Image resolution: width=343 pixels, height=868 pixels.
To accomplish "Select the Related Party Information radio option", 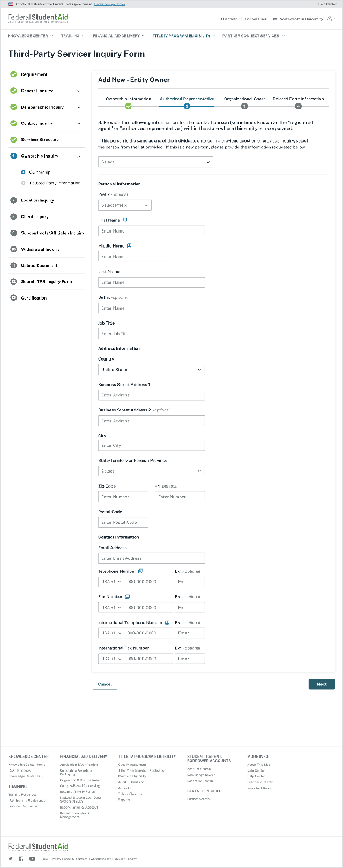I will 23,183.
